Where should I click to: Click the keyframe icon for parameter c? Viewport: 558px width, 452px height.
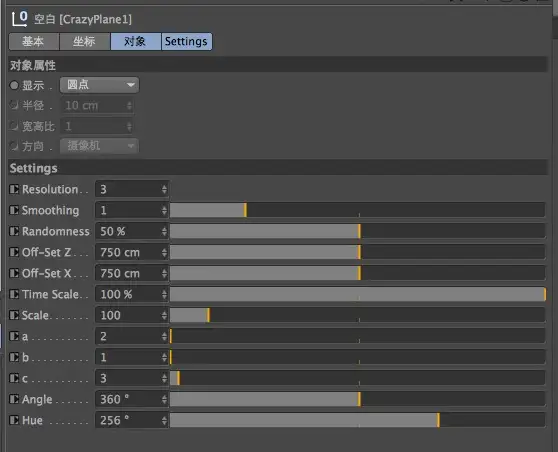(x=14, y=378)
